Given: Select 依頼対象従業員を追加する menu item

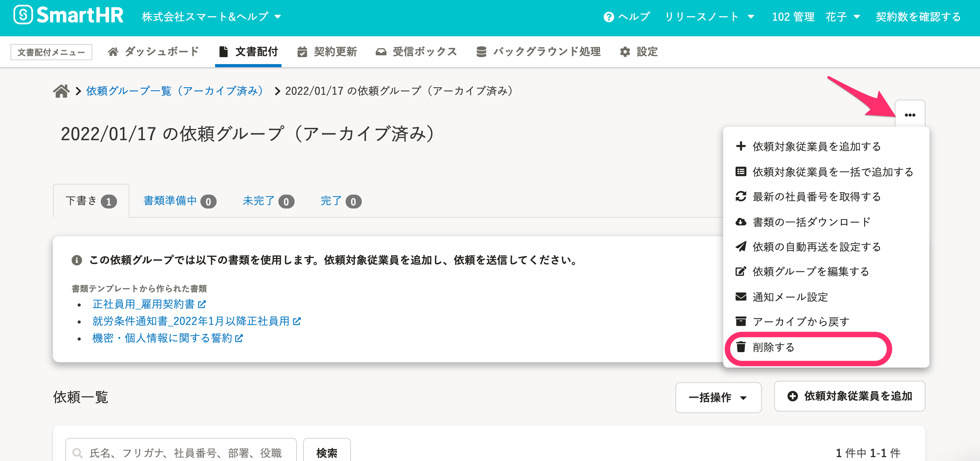Looking at the screenshot, I should click(826, 147).
